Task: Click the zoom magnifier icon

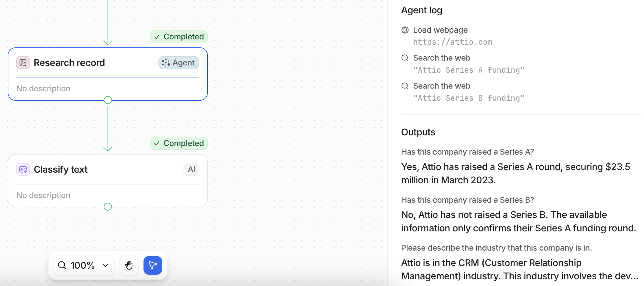Action: [62, 265]
